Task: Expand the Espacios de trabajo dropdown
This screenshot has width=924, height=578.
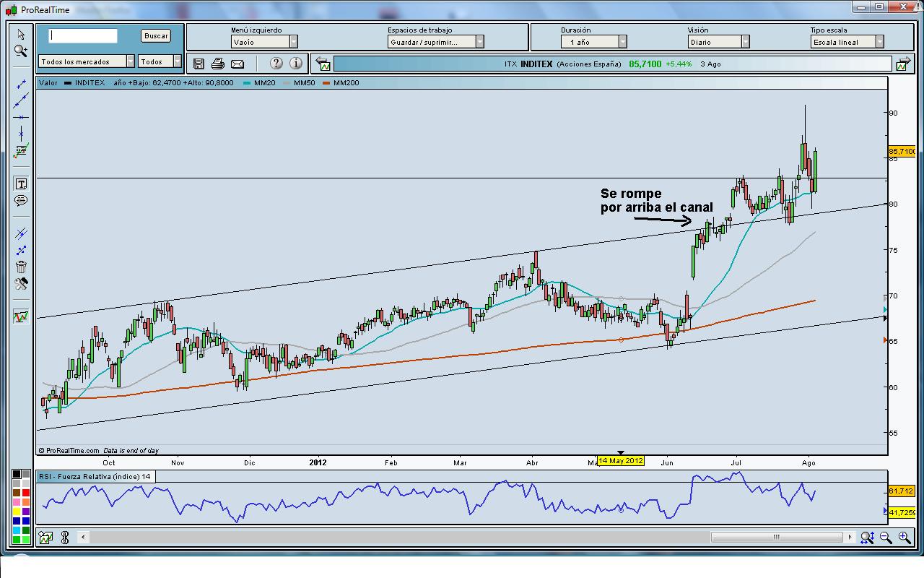Action: 435,42
